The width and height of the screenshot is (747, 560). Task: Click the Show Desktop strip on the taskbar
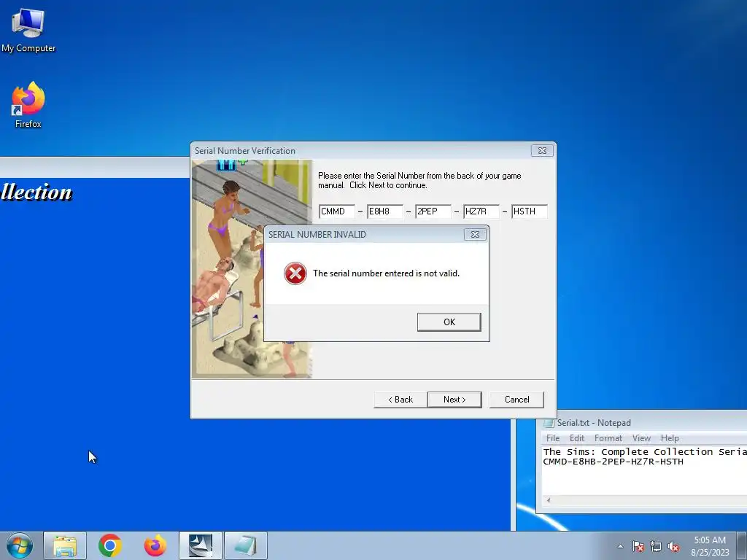(743, 545)
